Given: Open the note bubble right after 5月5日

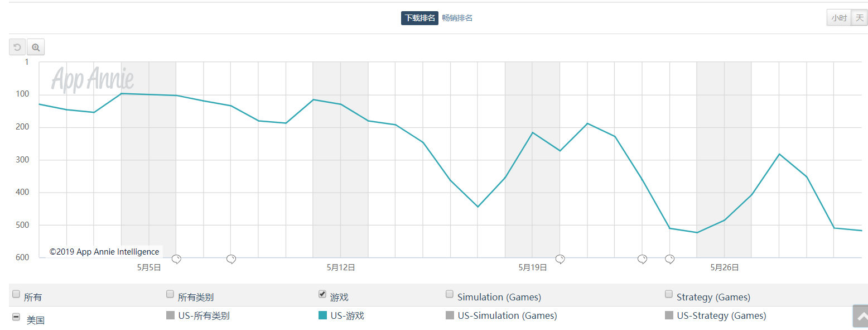Looking at the screenshot, I should pyautogui.click(x=176, y=259).
